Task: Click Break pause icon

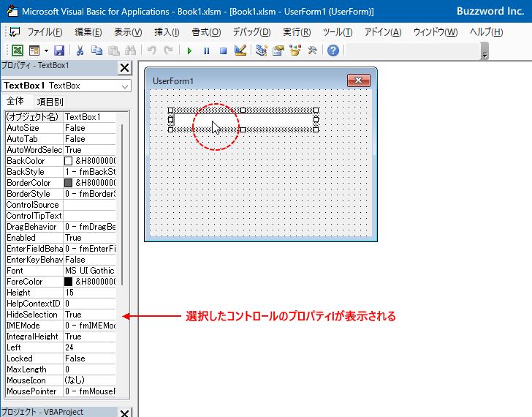Action: pyautogui.click(x=206, y=51)
